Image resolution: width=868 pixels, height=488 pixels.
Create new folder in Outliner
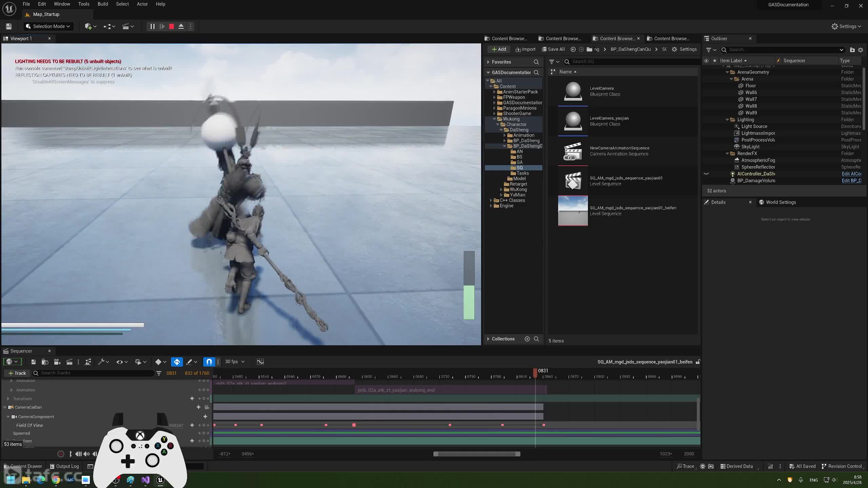tap(852, 50)
